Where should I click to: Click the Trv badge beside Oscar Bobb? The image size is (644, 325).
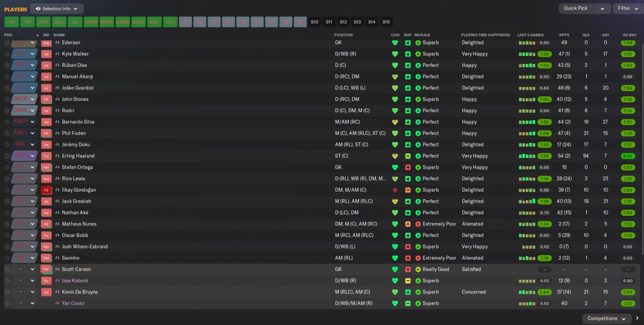(46, 235)
